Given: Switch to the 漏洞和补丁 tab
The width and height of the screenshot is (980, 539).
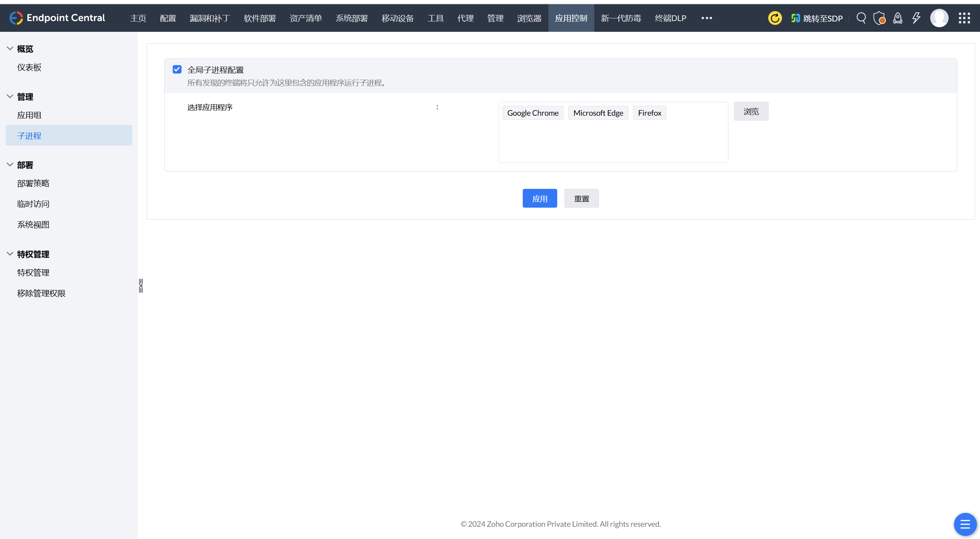Looking at the screenshot, I should (x=209, y=18).
